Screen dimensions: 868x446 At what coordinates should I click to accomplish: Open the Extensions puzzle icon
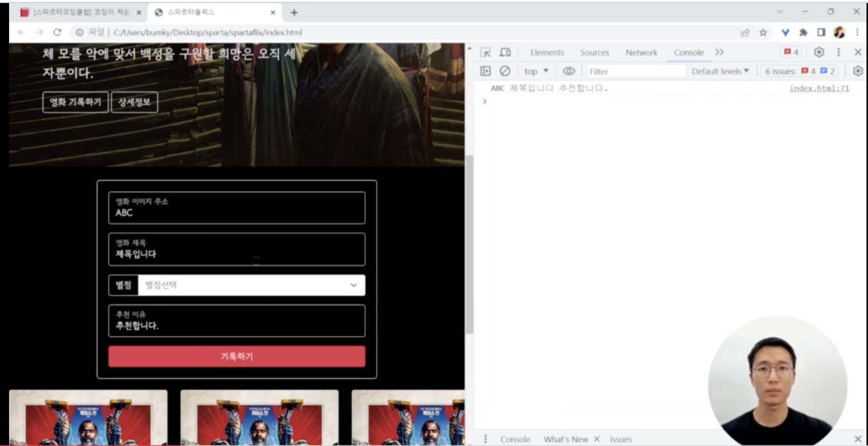(x=803, y=32)
